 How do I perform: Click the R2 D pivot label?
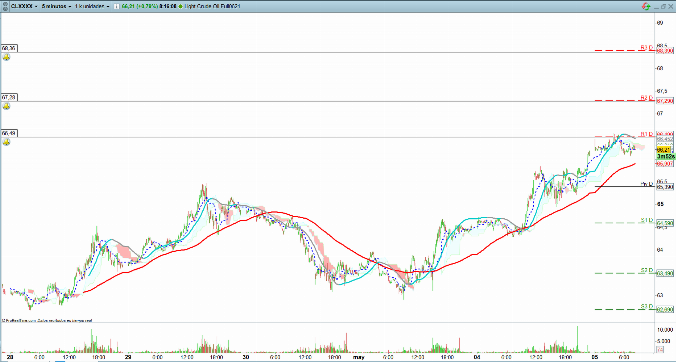tap(647, 97)
